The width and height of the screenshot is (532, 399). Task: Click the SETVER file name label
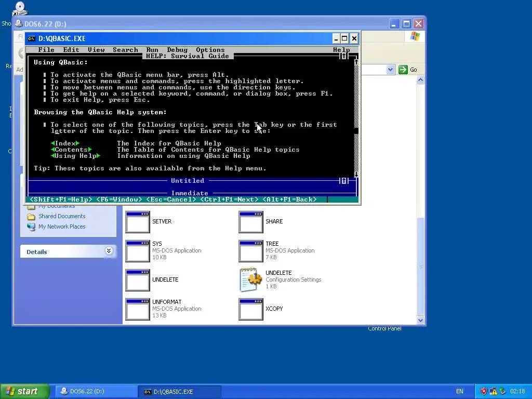[162, 221]
